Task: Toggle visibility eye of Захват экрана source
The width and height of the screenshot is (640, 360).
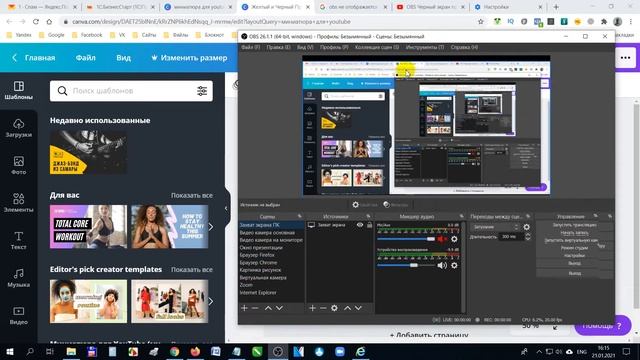Action: point(360,225)
